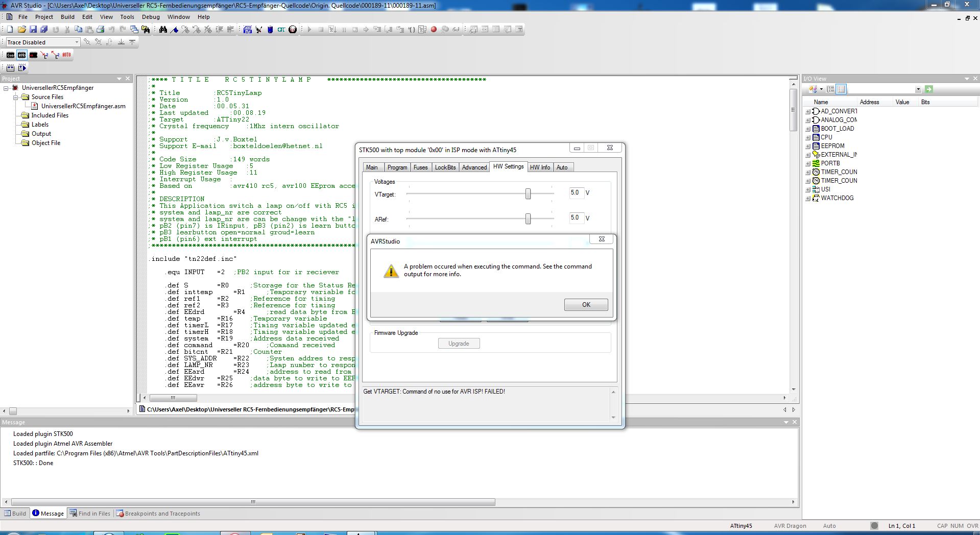
Task: Collapse the UniversellerRC5Empfänger project node
Action: click(6, 88)
